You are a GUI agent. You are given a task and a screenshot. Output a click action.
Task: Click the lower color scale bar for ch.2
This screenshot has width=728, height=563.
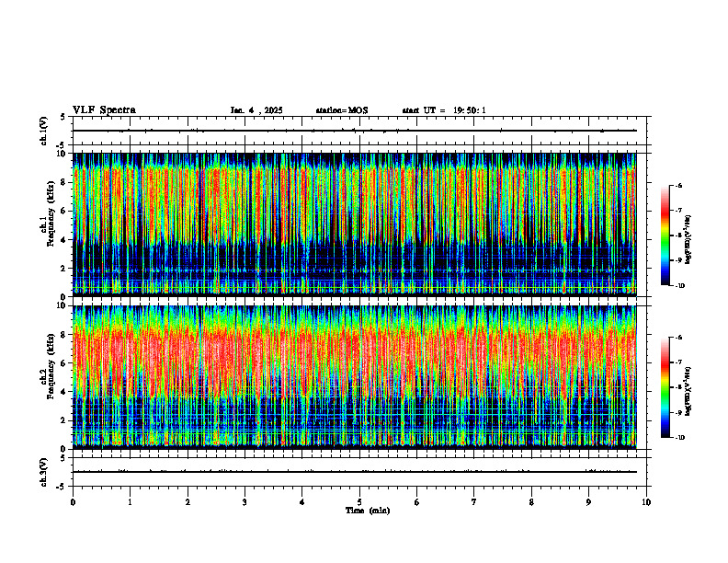point(665,387)
